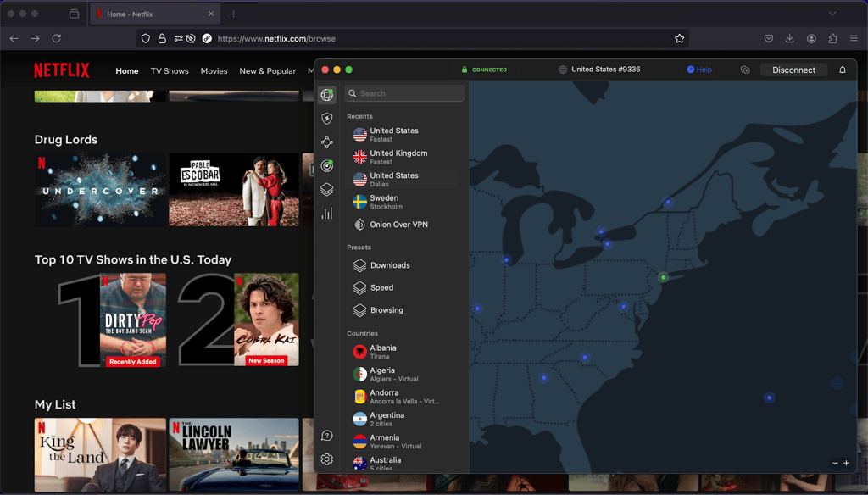Image resolution: width=868 pixels, height=495 pixels.
Task: Open help chat bubble icon in VPN sidebar
Action: coord(326,436)
